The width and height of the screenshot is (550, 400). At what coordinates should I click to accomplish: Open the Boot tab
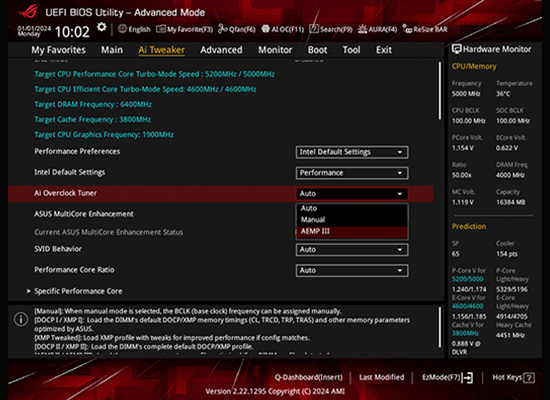click(x=317, y=50)
